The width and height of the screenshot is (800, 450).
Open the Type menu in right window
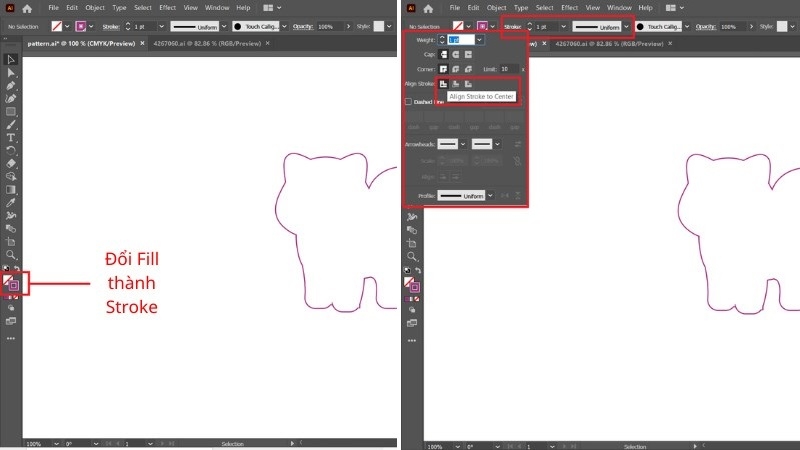coord(520,8)
